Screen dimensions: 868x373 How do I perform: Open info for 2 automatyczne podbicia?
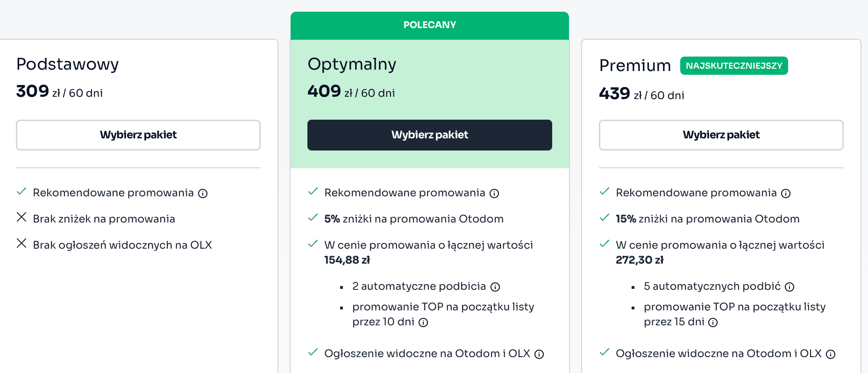pos(495,287)
